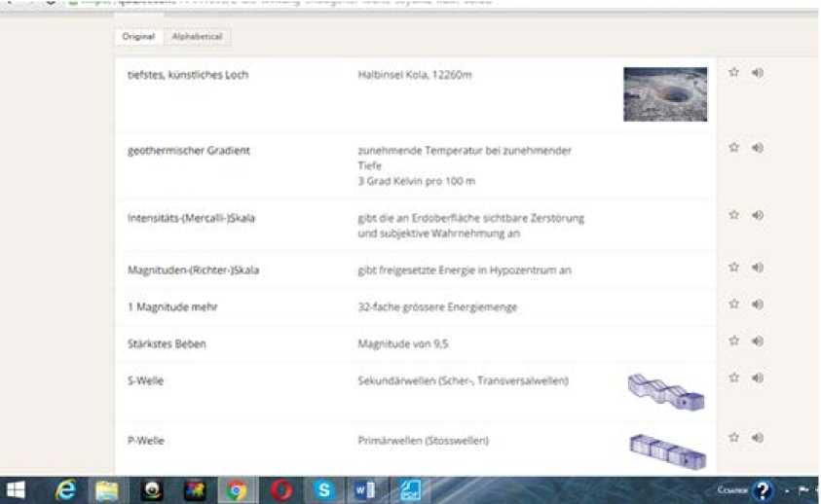Switch to the Original sort tab

[138, 37]
